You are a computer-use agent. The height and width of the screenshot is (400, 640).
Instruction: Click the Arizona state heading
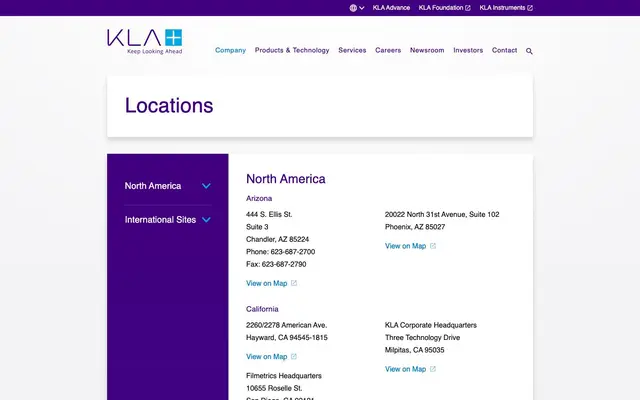(259, 198)
